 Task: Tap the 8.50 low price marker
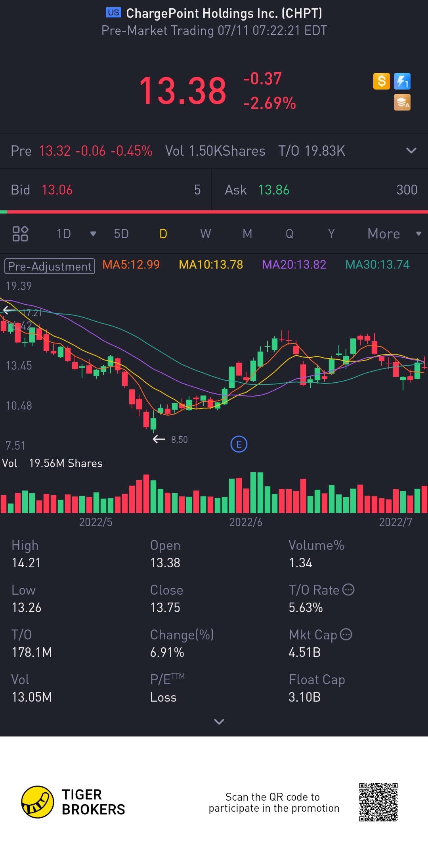180,439
